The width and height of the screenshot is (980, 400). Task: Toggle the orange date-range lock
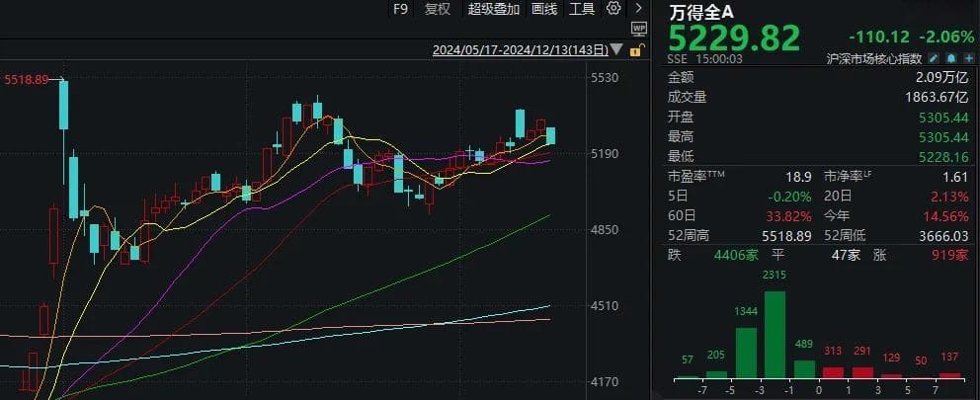coord(635,50)
